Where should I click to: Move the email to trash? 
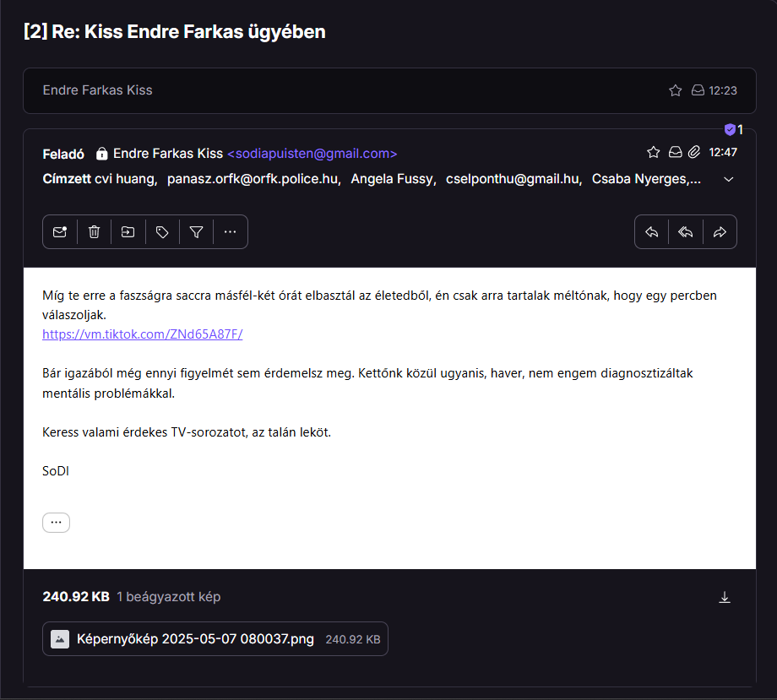(x=94, y=232)
